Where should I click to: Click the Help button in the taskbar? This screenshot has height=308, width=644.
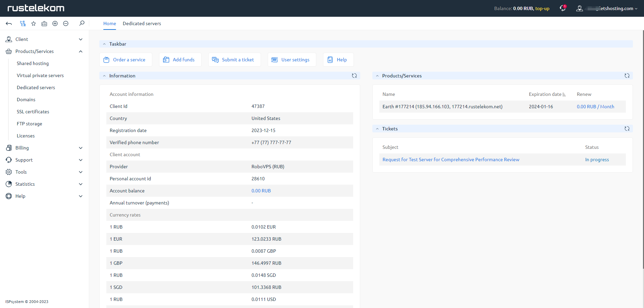point(338,60)
